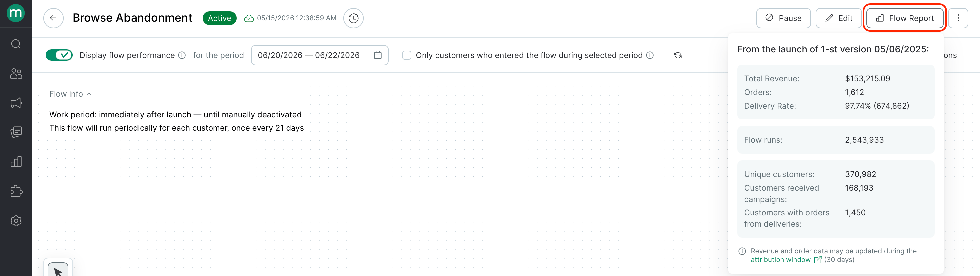Screen dimensions: 980x276
Task: Open the customers section people icon
Action: pos(16,73)
